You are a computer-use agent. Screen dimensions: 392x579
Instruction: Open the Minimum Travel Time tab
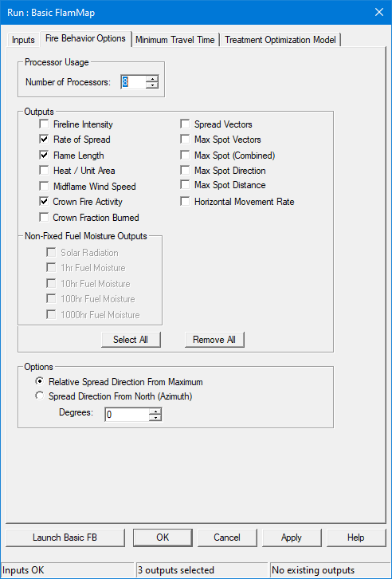pos(175,40)
